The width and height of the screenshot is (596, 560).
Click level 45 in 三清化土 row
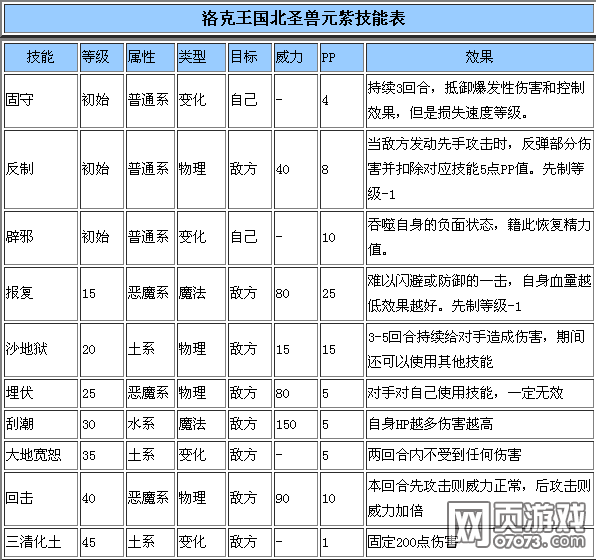(x=89, y=543)
